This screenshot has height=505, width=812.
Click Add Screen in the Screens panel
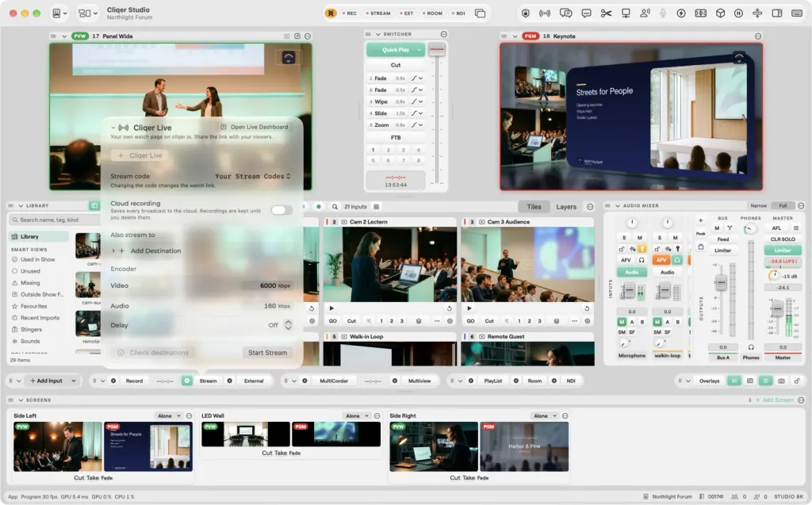(x=775, y=400)
